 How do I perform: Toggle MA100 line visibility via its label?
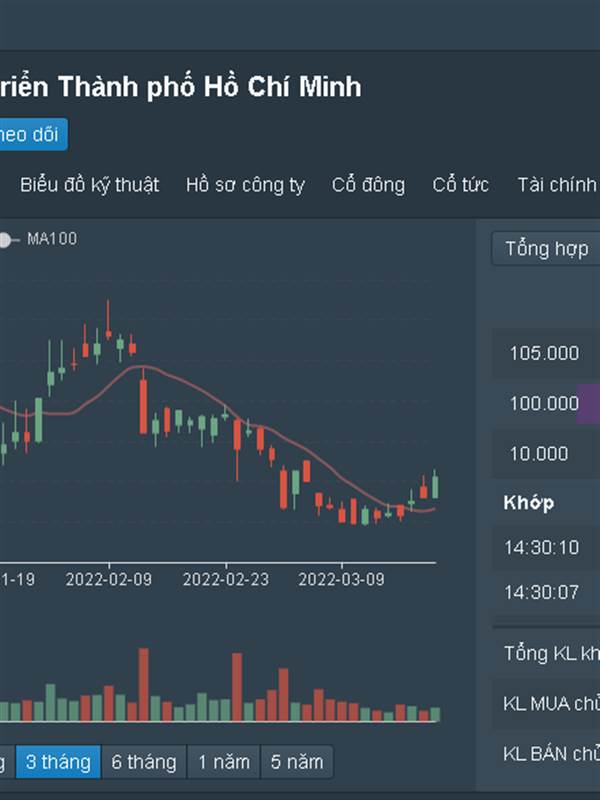pyautogui.click(x=51, y=239)
